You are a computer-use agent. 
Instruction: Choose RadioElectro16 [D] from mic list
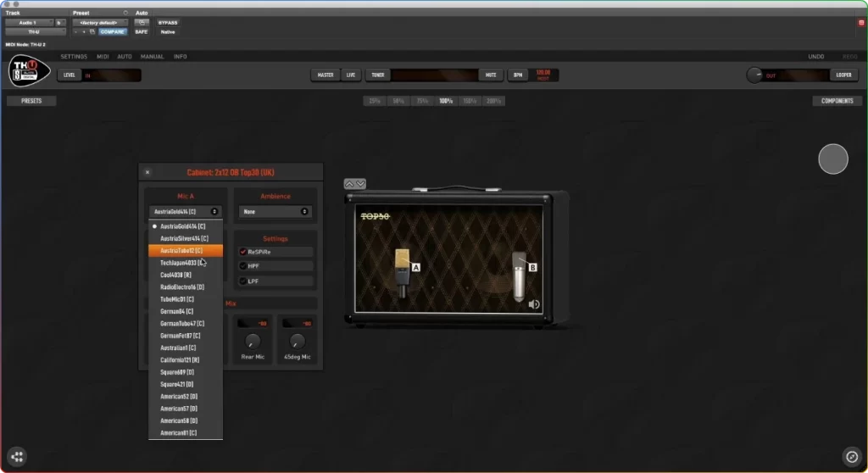(x=186, y=287)
